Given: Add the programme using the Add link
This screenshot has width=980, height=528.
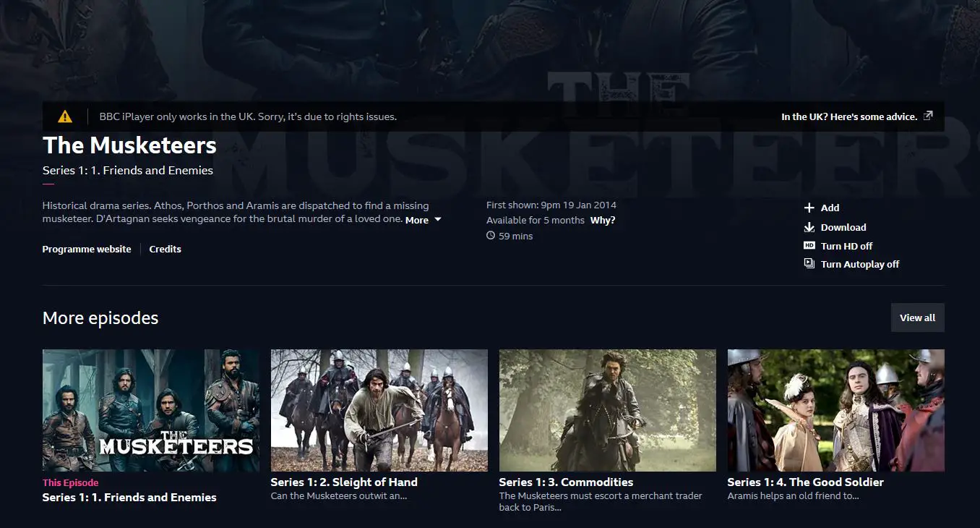Looking at the screenshot, I should [830, 208].
